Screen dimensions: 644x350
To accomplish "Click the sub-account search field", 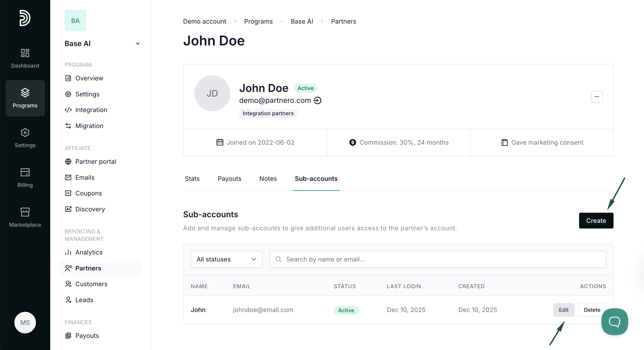I will point(438,259).
